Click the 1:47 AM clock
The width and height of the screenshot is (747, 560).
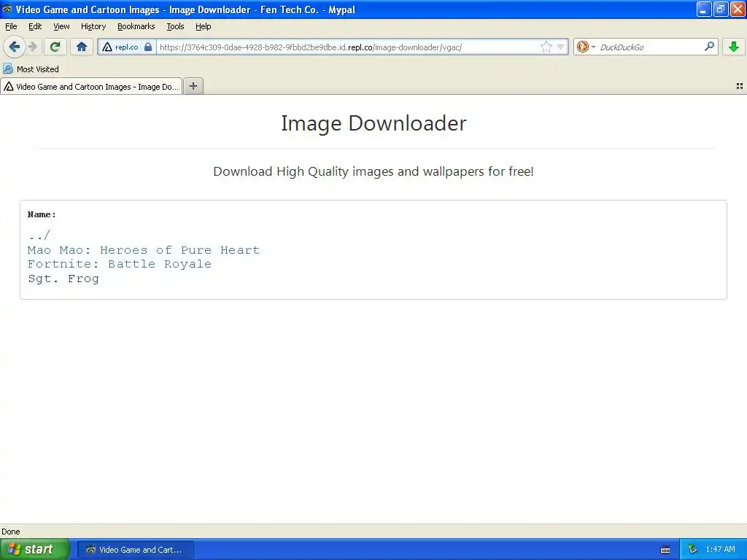720,550
